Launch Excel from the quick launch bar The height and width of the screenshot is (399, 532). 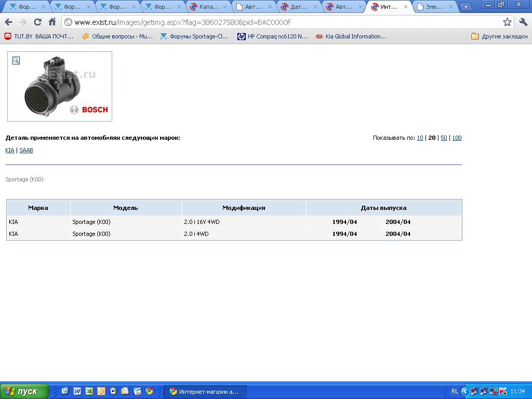(x=89, y=391)
